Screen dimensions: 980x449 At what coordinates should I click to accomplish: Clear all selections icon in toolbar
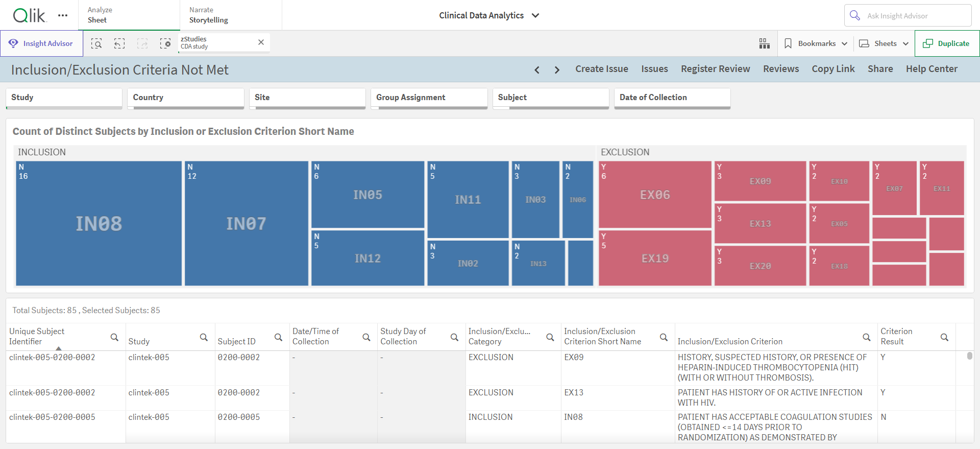pos(165,43)
